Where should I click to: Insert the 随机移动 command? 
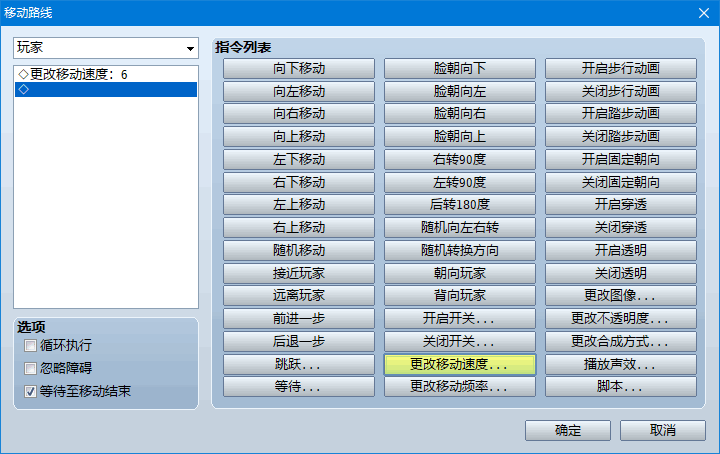(299, 250)
